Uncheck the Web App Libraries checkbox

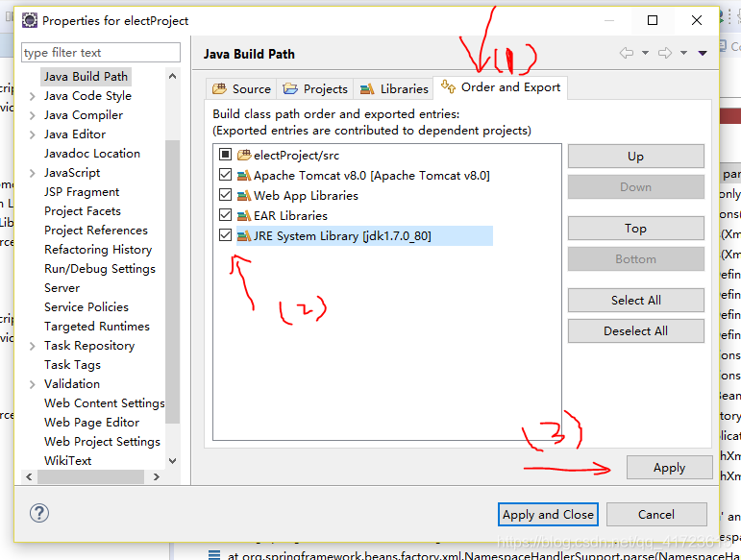pos(226,195)
